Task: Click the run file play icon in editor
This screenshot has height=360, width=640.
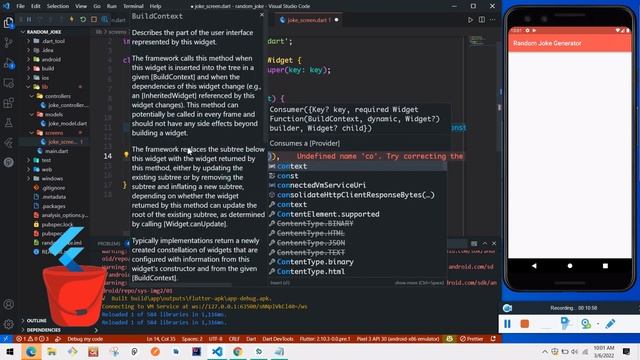Action: coord(470,20)
